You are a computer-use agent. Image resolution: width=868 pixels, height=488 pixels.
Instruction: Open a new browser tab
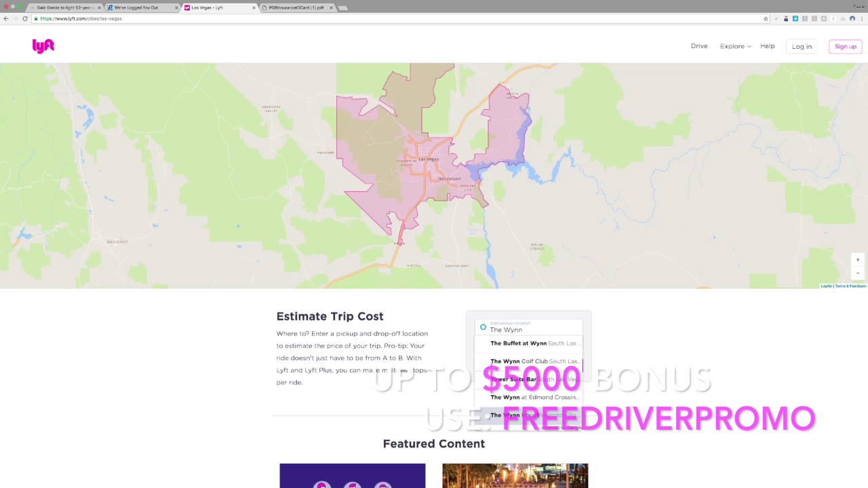pos(342,7)
